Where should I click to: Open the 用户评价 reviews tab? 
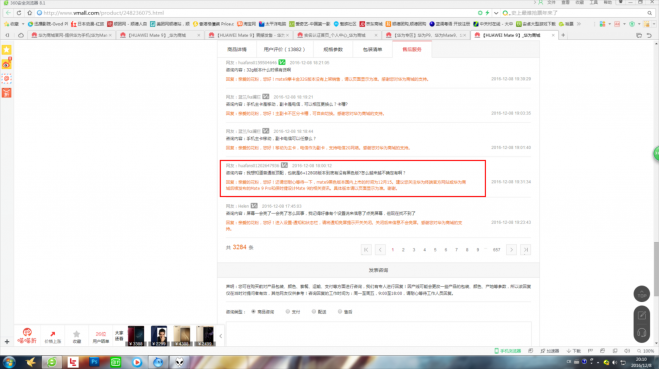click(x=284, y=50)
